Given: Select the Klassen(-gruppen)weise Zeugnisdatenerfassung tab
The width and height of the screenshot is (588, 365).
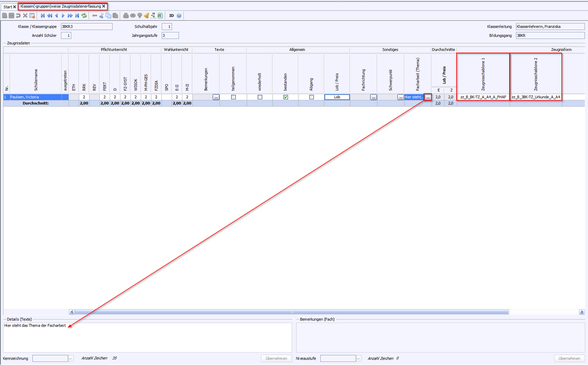Looking at the screenshot, I should 60,6.
